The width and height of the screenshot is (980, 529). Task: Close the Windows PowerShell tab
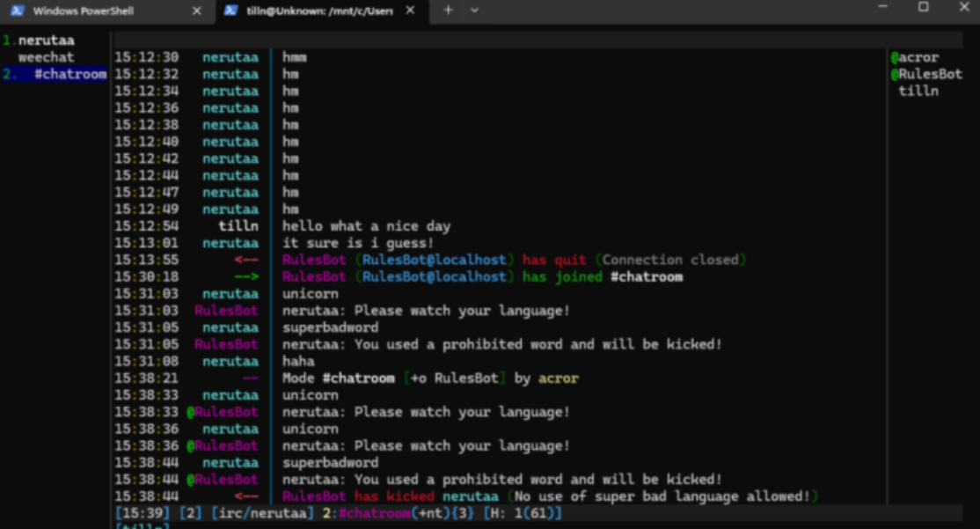tap(196, 11)
